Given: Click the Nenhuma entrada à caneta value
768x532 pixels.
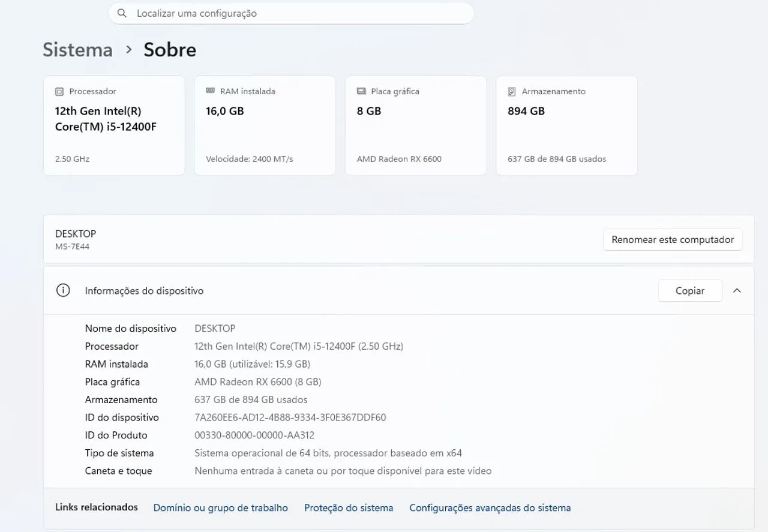Looking at the screenshot, I should [x=343, y=471].
